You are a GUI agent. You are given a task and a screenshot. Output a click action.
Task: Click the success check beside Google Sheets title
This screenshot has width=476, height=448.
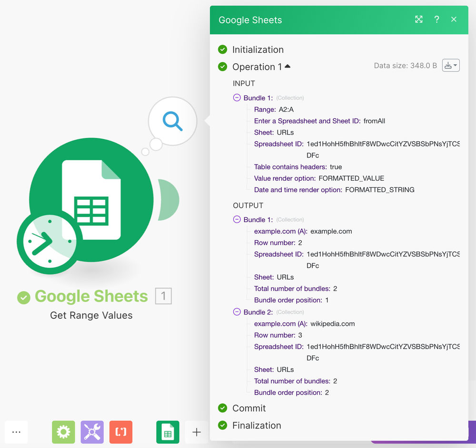tap(24, 298)
